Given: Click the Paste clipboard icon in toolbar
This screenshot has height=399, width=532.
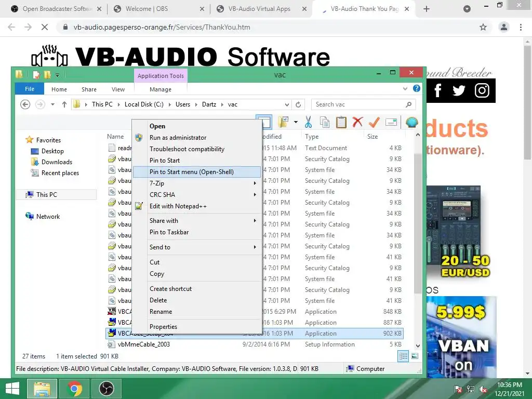Looking at the screenshot, I should tap(341, 122).
